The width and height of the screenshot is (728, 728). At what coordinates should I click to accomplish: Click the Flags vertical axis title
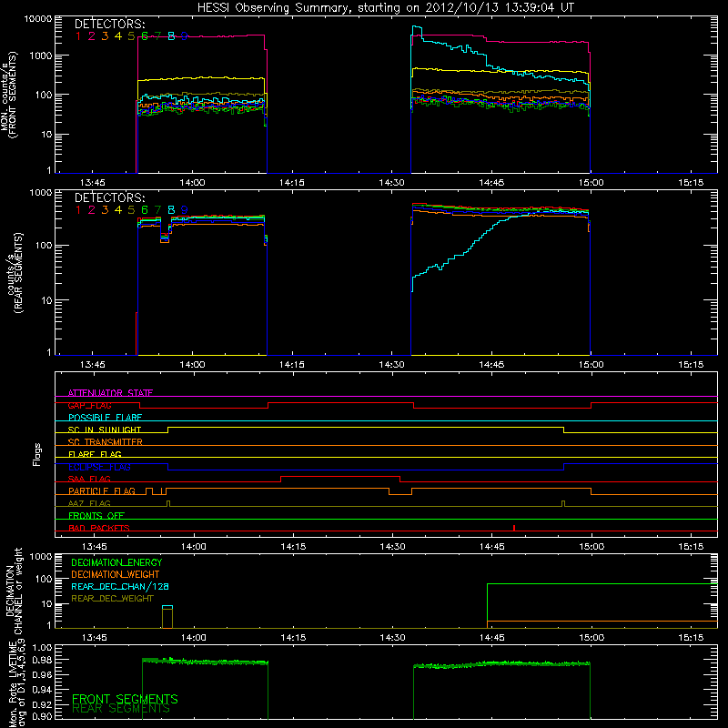pyautogui.click(x=36, y=454)
